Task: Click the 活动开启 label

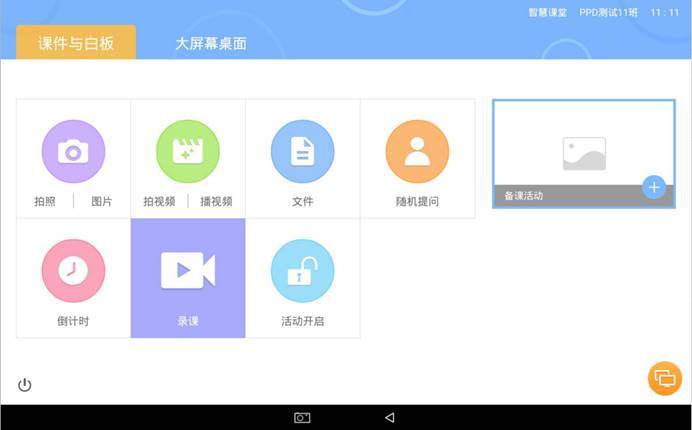Action: click(303, 321)
